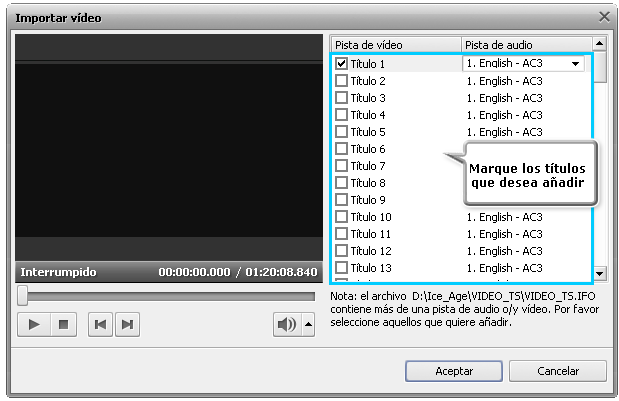Select audio track cell of Título 12
The image size is (619, 401).
[x=504, y=251]
